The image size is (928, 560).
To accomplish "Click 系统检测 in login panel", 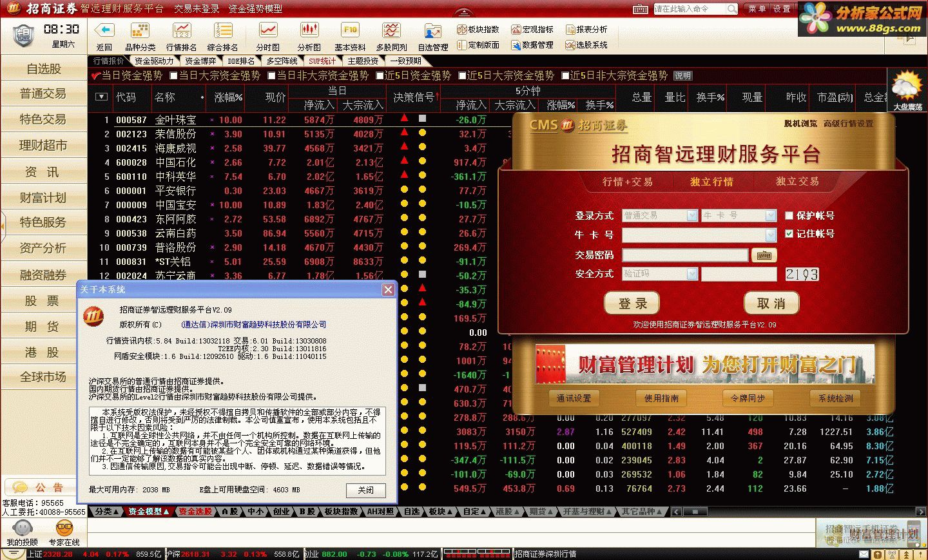I will point(836,398).
